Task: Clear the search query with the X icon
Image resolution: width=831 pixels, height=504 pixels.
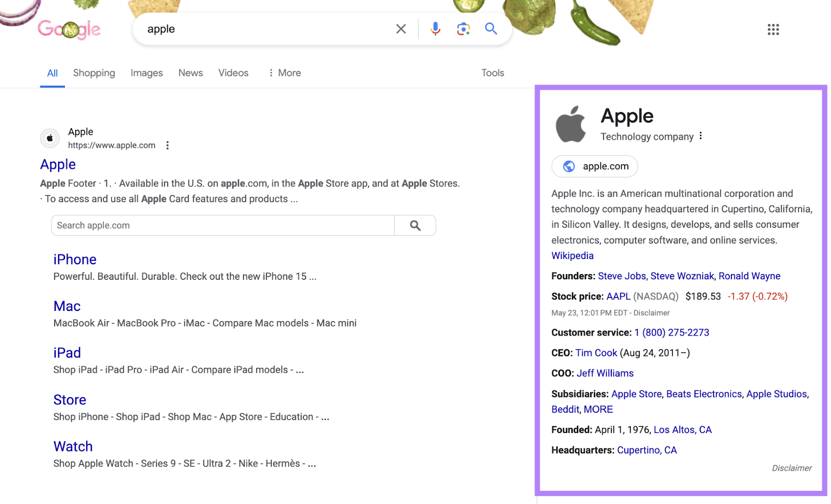Action: click(x=400, y=29)
